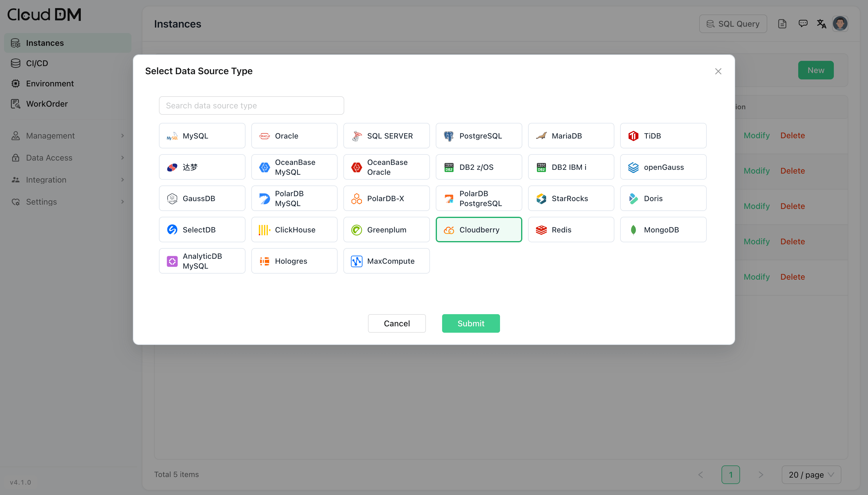Select the ClickHouse data source
This screenshot has width=868, height=495.
point(294,230)
